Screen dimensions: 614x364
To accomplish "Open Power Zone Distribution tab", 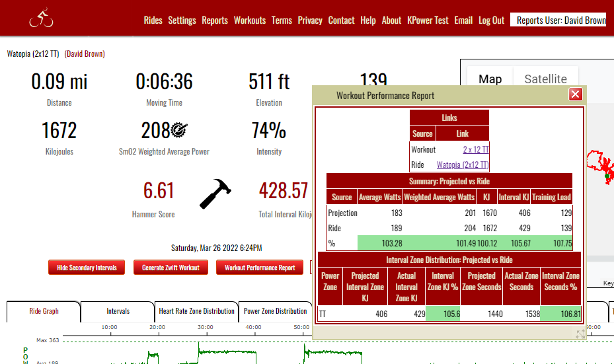I will (x=276, y=311).
